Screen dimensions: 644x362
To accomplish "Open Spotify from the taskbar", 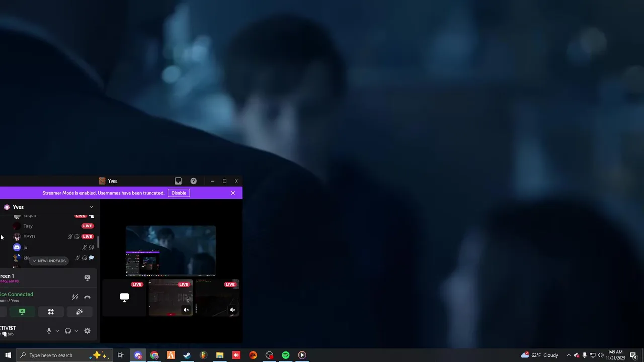I will (286, 355).
